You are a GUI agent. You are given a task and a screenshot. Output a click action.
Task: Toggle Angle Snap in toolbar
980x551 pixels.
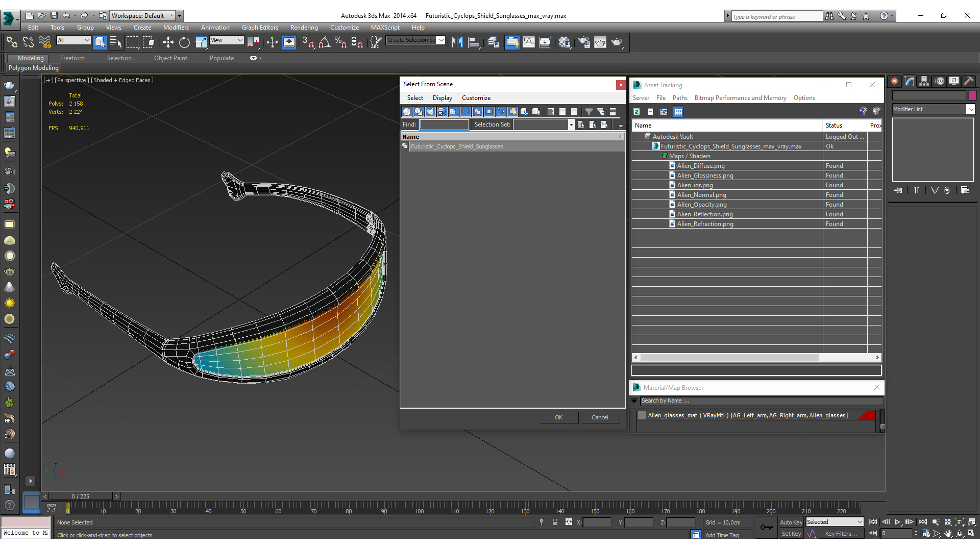tap(324, 42)
